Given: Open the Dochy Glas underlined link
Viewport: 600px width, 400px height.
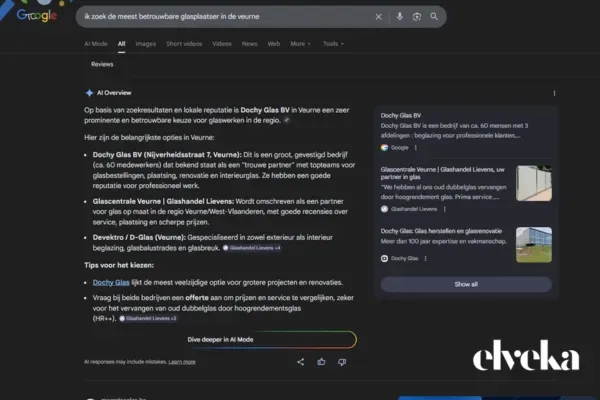Looking at the screenshot, I should (x=111, y=282).
